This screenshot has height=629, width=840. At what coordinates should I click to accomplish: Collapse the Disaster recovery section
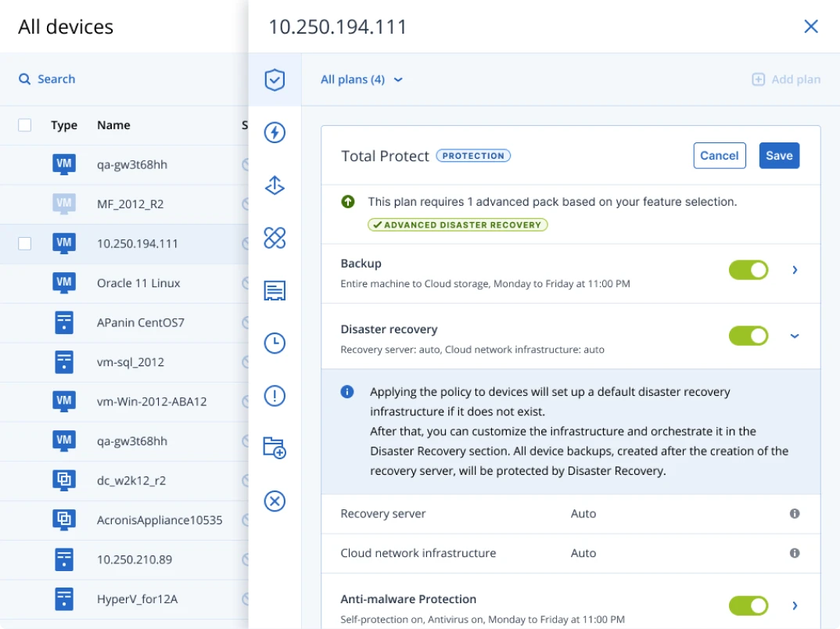[795, 336]
